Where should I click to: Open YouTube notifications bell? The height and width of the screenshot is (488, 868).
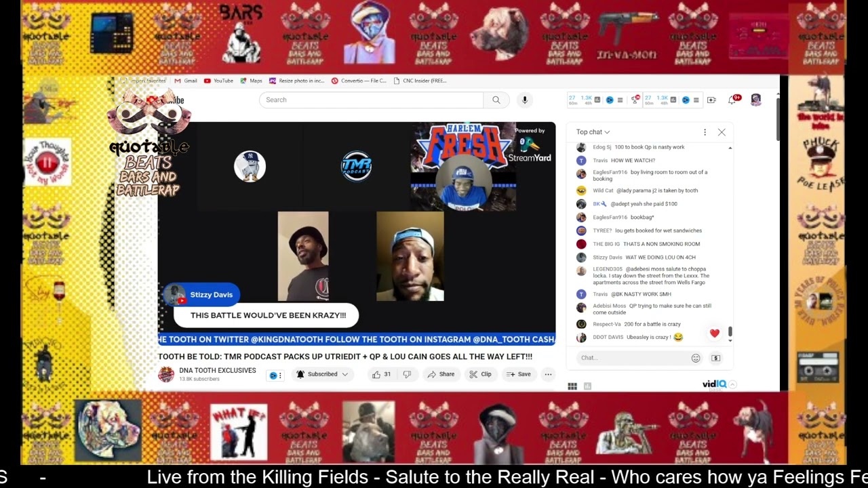pos(733,100)
